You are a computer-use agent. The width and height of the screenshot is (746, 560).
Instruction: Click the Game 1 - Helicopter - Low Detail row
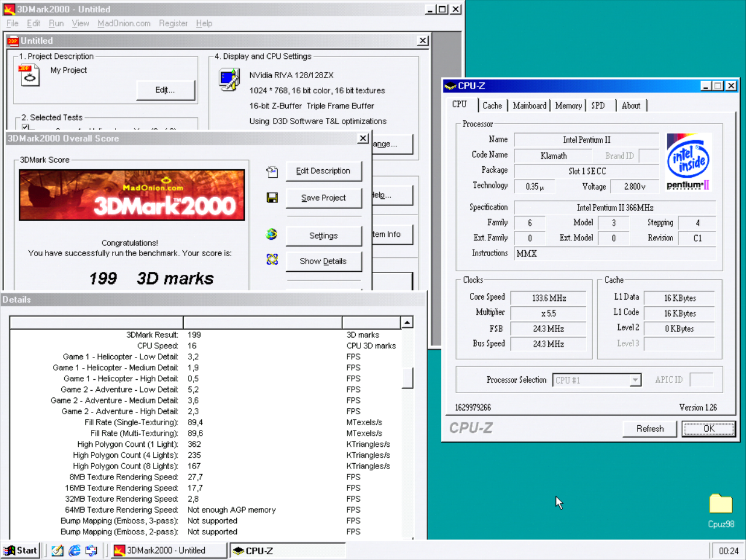tap(205, 357)
